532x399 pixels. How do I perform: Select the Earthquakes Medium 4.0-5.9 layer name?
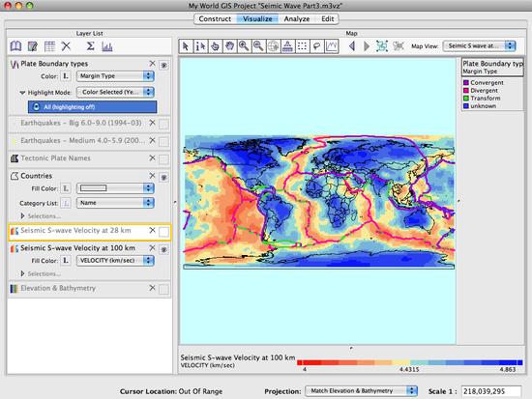[83, 140]
